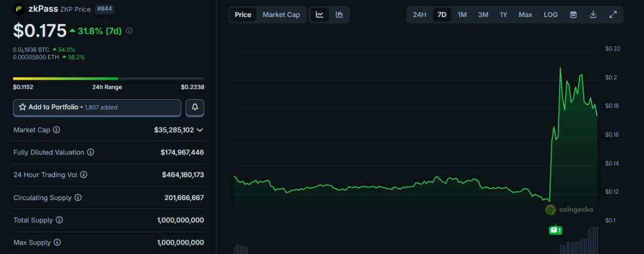Select the Price tab
This screenshot has width=644, height=254.
[243, 15]
